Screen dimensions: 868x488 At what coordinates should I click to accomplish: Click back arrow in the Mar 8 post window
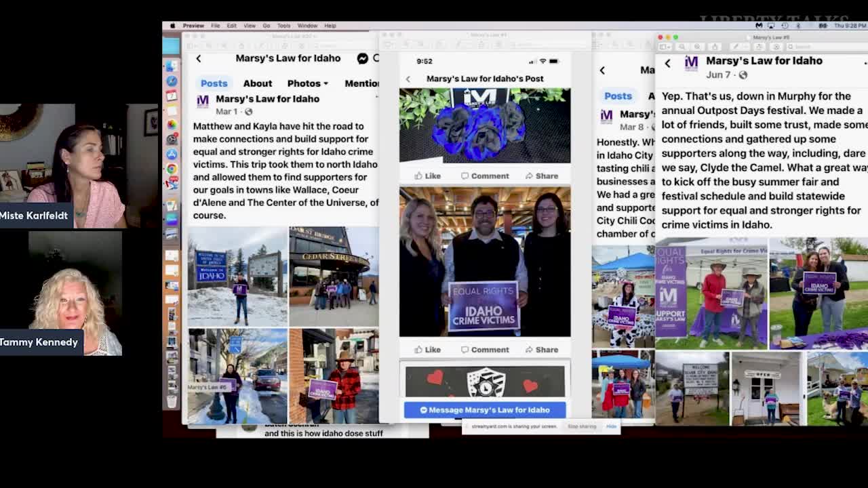click(x=602, y=70)
